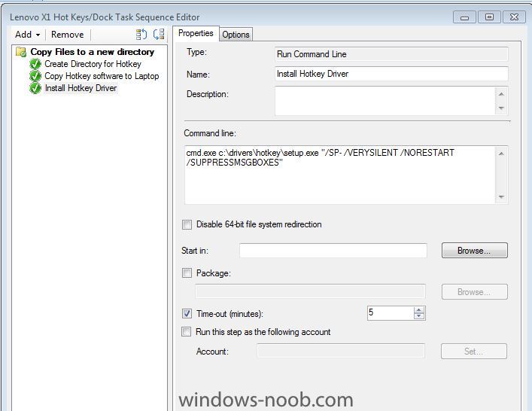Maximize the Task Sequence Editor window
This screenshot has height=411, width=532.
pyautogui.click(x=489, y=17)
